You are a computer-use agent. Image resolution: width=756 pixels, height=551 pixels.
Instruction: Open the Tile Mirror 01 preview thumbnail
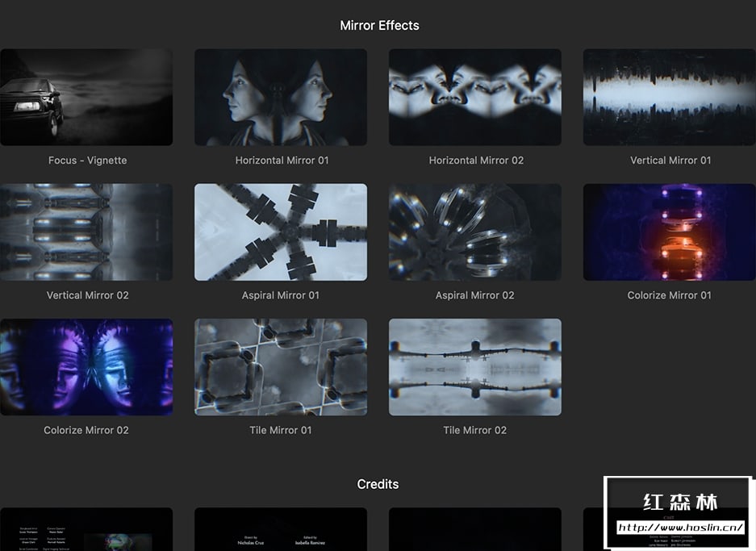(x=281, y=367)
